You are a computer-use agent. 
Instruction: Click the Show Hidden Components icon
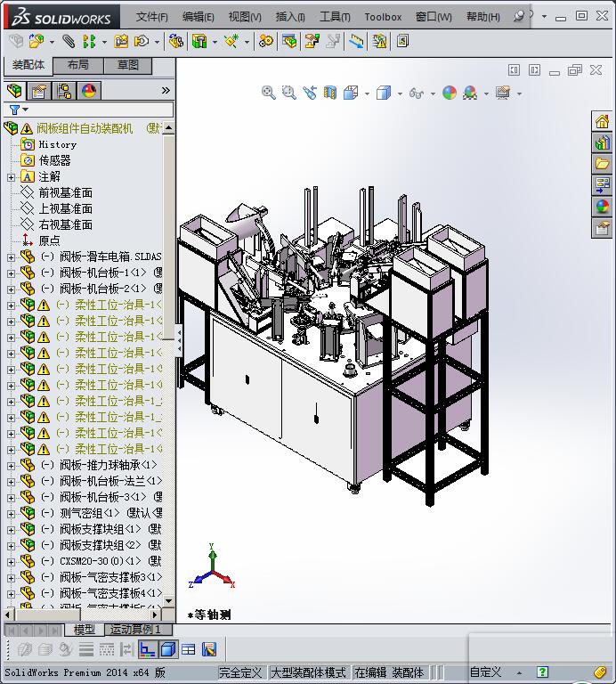[x=175, y=42]
